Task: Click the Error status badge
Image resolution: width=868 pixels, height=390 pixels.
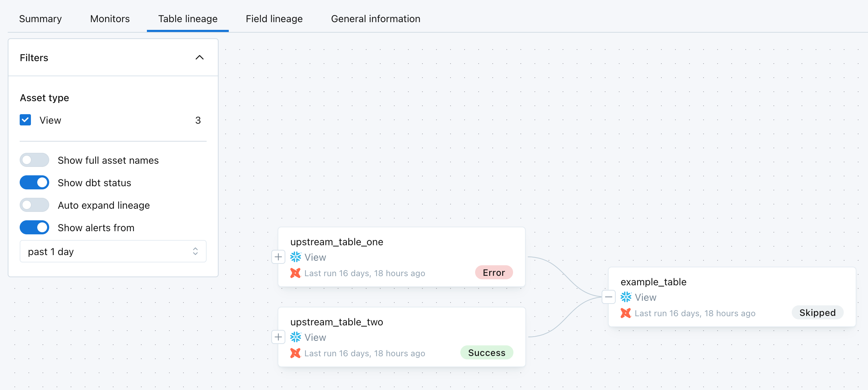Action: pos(494,273)
